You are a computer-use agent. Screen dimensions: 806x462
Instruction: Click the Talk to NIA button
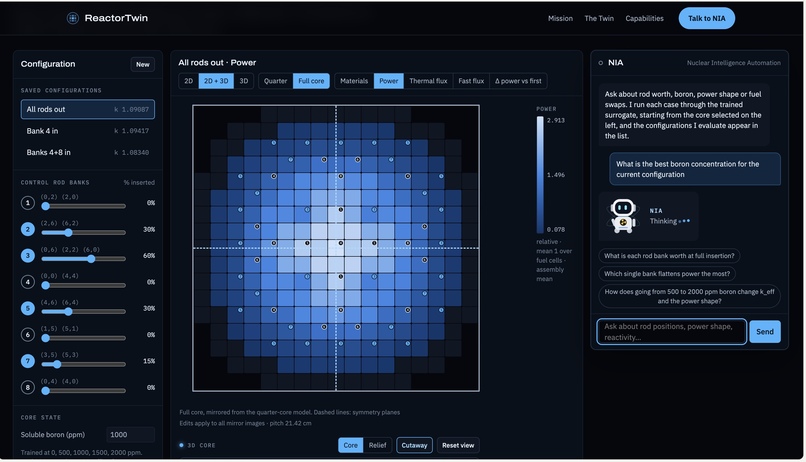click(706, 19)
